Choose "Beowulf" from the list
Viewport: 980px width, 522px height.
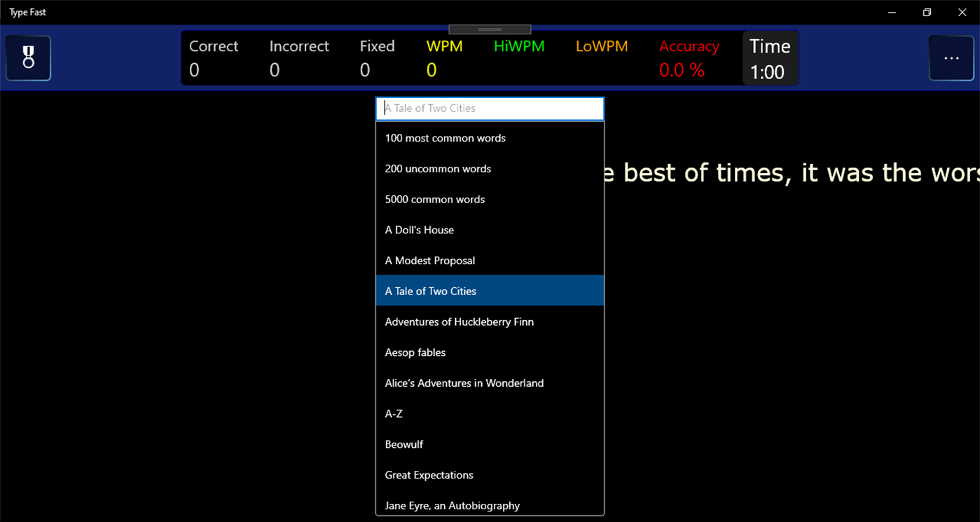[404, 444]
